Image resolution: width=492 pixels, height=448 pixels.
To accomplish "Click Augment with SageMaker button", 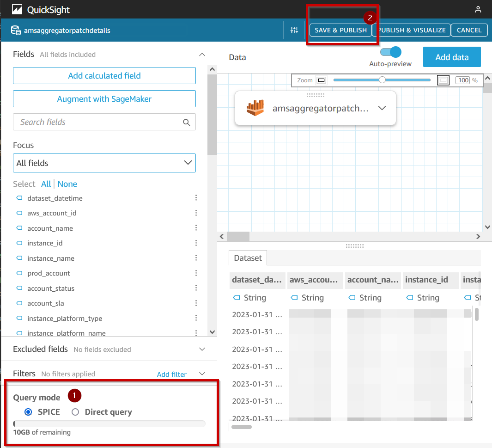I will pos(104,99).
